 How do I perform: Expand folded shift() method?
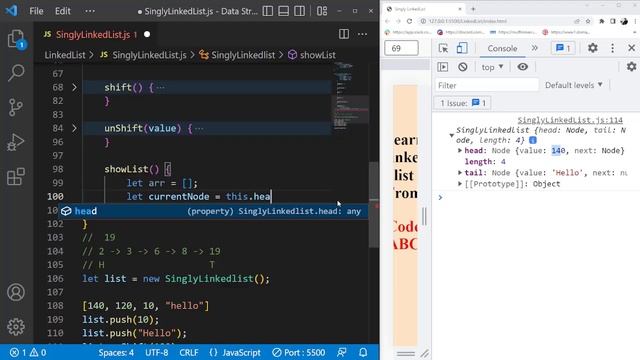click(x=74, y=87)
